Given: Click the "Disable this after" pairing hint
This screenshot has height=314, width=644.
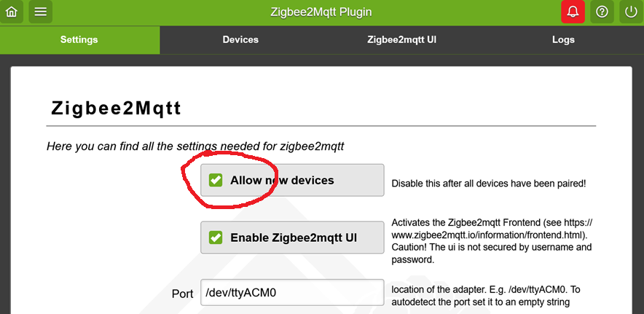Looking at the screenshot, I should [x=488, y=184].
